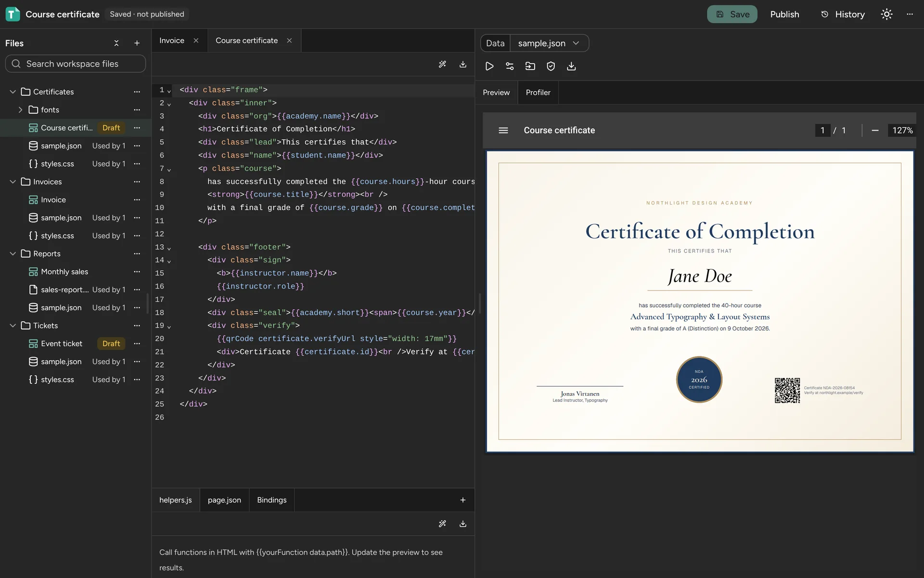924x578 pixels.
Task: Open the Bindings tab
Action: (271, 500)
